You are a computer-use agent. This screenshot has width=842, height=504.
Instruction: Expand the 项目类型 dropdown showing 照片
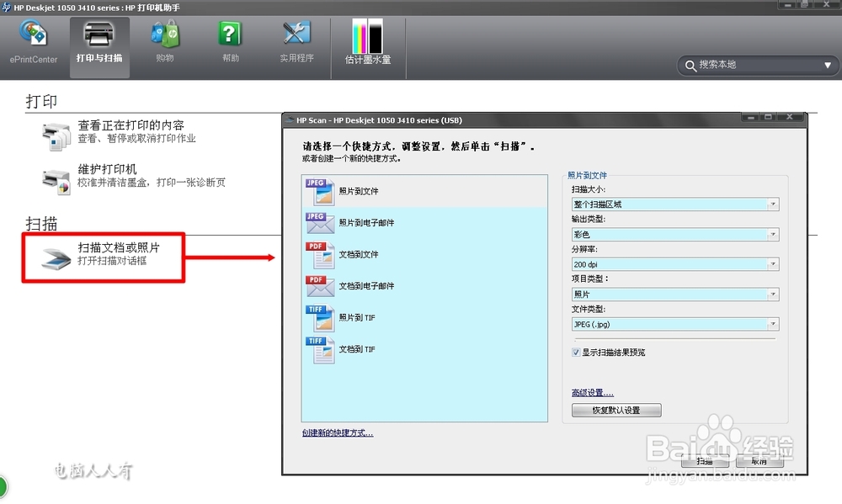tap(773, 294)
